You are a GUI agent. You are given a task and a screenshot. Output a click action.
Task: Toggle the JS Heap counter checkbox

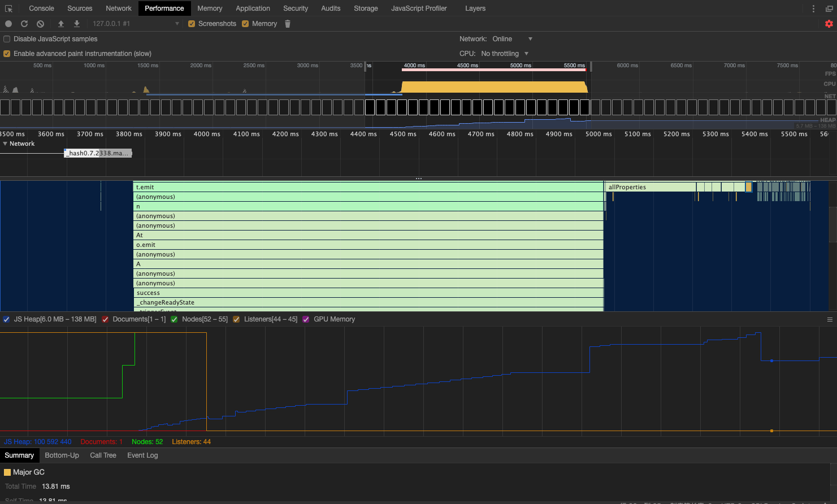(x=6, y=319)
